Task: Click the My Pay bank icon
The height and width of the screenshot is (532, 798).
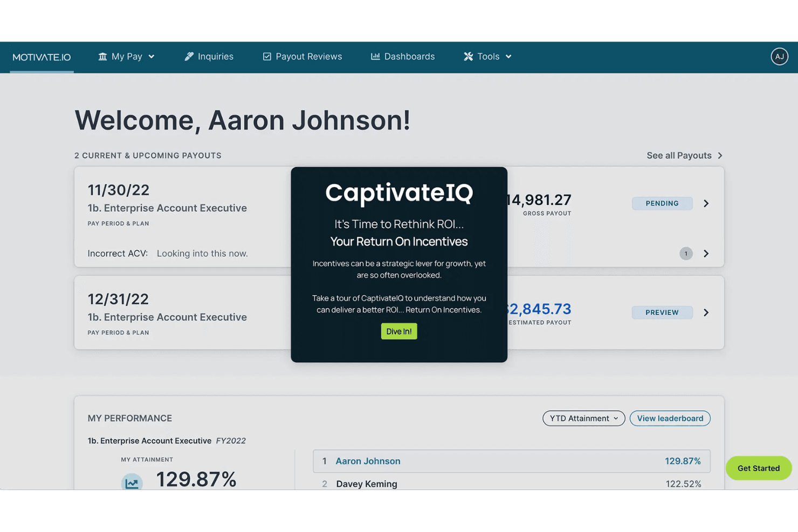Action: [x=102, y=56]
